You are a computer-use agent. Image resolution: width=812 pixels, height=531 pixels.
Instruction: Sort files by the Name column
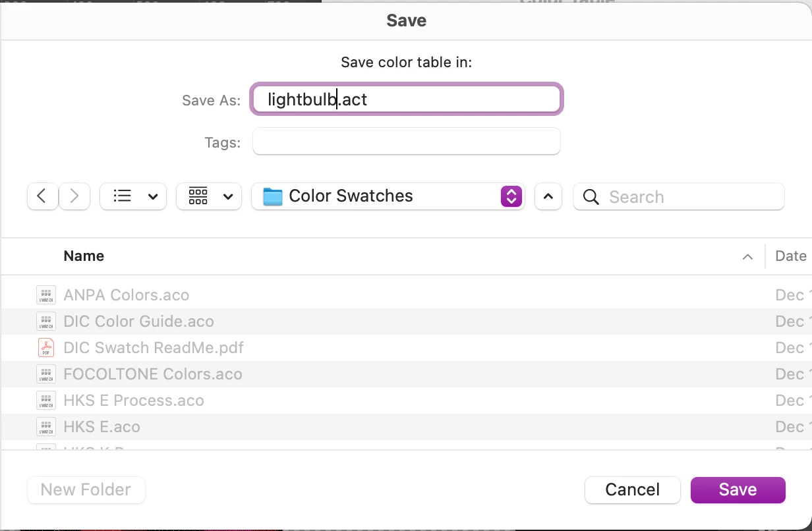point(84,256)
